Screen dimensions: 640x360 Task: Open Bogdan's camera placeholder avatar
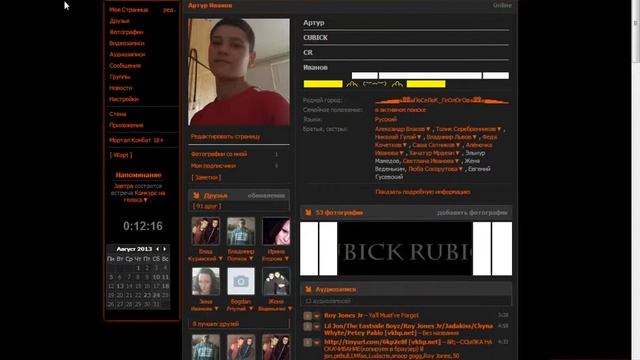pos(241,281)
